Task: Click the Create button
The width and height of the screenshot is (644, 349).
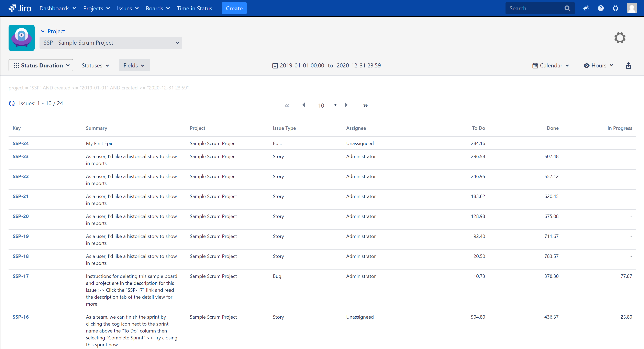Action: click(234, 8)
